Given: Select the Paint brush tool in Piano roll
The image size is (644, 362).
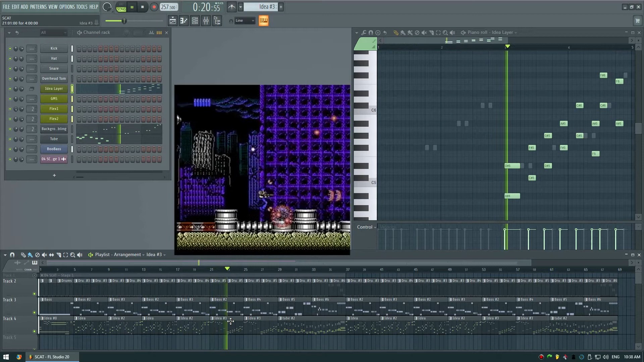Looking at the screenshot, I should (x=403, y=33).
